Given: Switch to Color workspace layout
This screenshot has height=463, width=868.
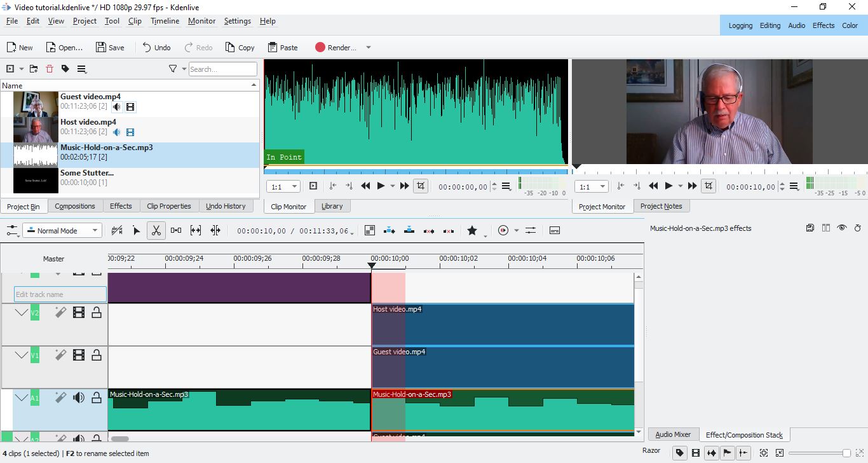Looking at the screenshot, I should pyautogui.click(x=850, y=25).
